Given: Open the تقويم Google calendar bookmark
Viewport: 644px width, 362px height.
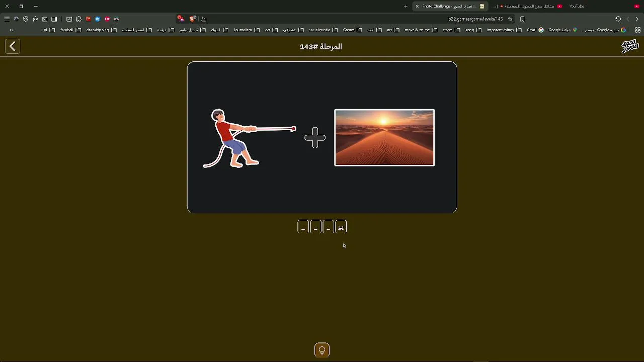Looking at the screenshot, I should pyautogui.click(x=604, y=30).
